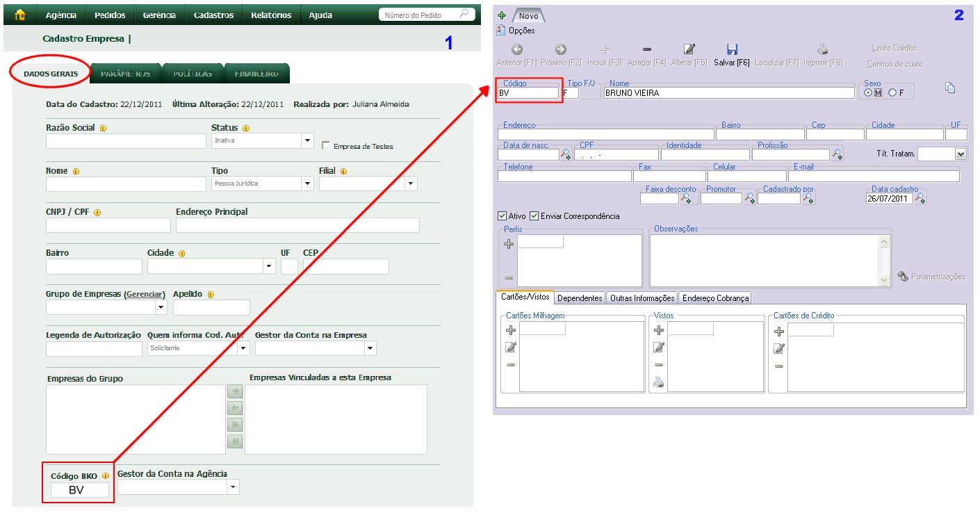
Task: Add a profile with Perfis plus icon
Action: [509, 244]
